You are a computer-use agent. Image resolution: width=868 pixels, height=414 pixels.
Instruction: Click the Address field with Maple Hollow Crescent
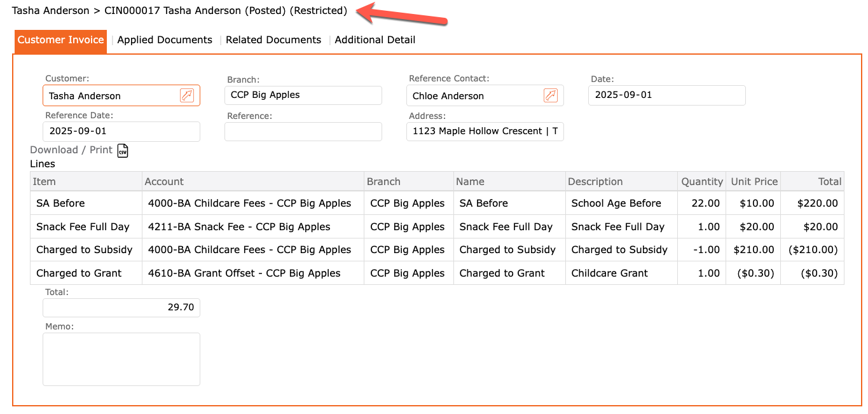(x=485, y=132)
